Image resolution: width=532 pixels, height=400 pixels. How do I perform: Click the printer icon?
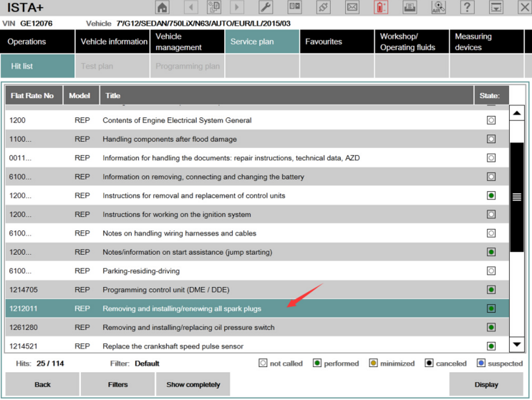(x=410, y=8)
